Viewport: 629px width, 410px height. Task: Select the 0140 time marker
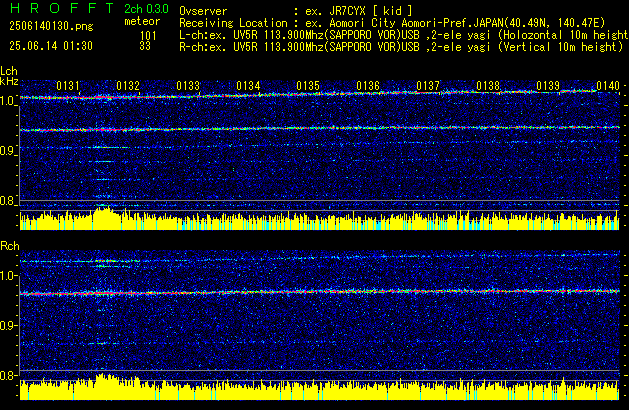pos(608,86)
